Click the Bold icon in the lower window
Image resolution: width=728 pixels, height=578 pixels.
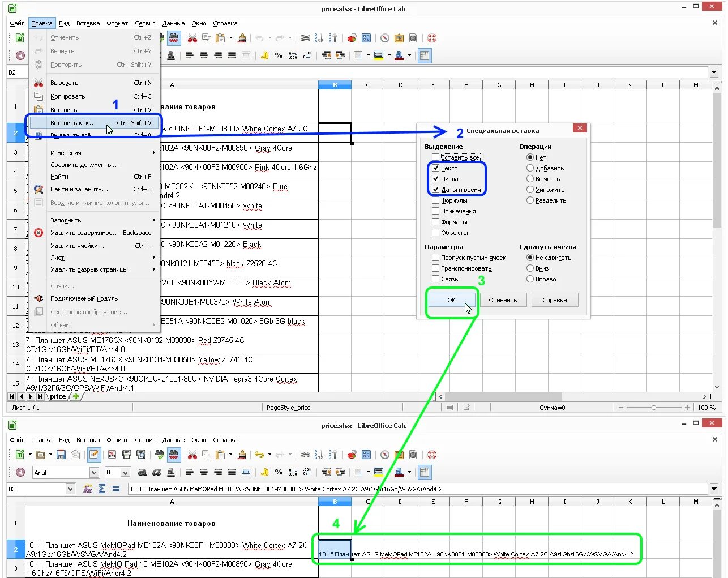coord(143,472)
